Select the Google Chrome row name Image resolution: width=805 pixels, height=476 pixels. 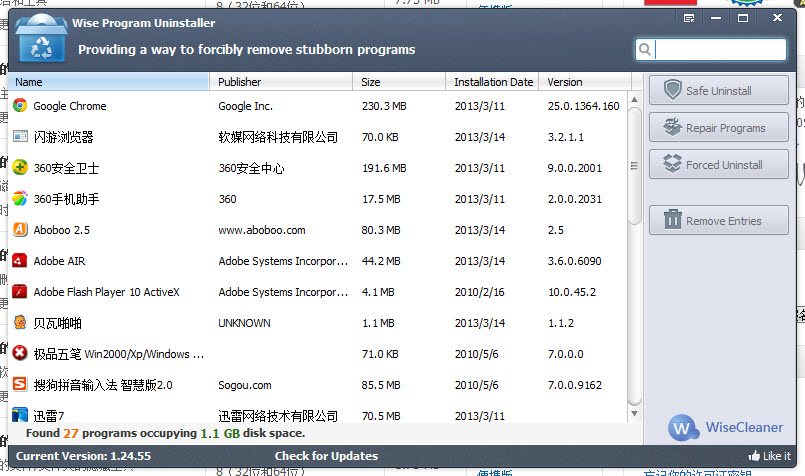(70, 106)
